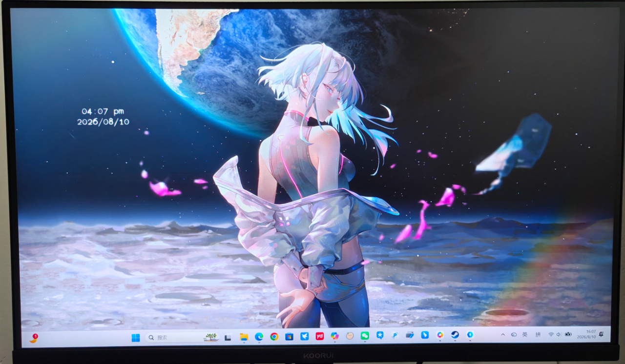Open the Windows Start menu
The width and height of the screenshot is (625, 364).
coord(136,338)
